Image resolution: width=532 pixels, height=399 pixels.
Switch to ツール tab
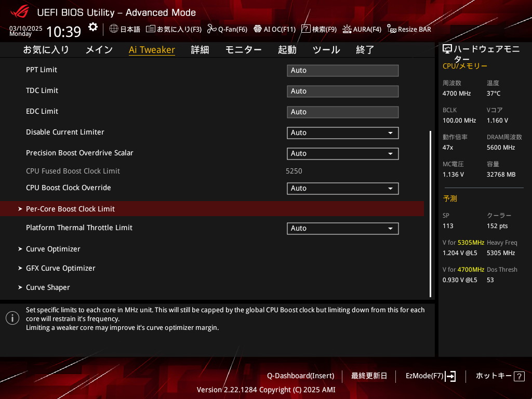(x=326, y=50)
